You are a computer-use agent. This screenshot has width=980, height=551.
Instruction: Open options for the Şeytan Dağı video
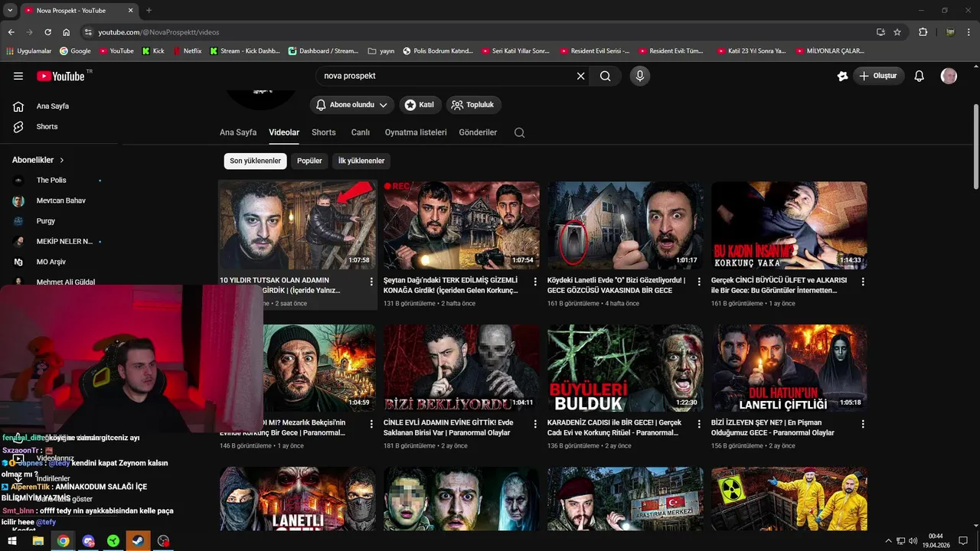pyautogui.click(x=535, y=282)
